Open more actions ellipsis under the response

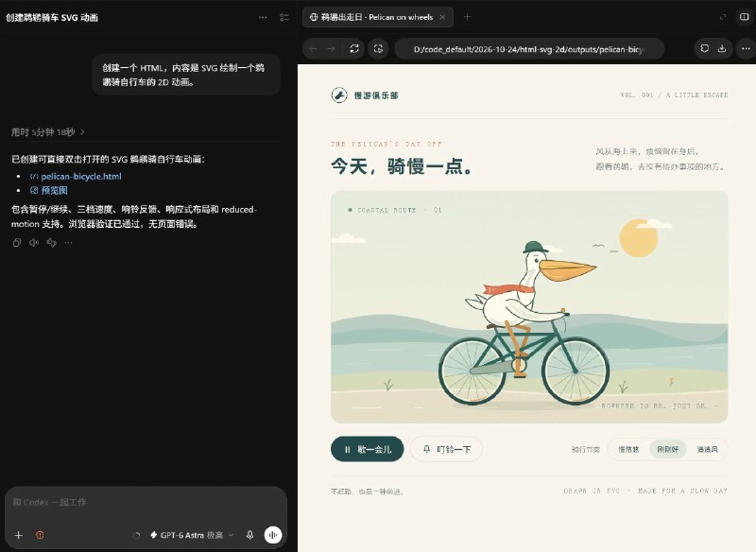click(68, 243)
